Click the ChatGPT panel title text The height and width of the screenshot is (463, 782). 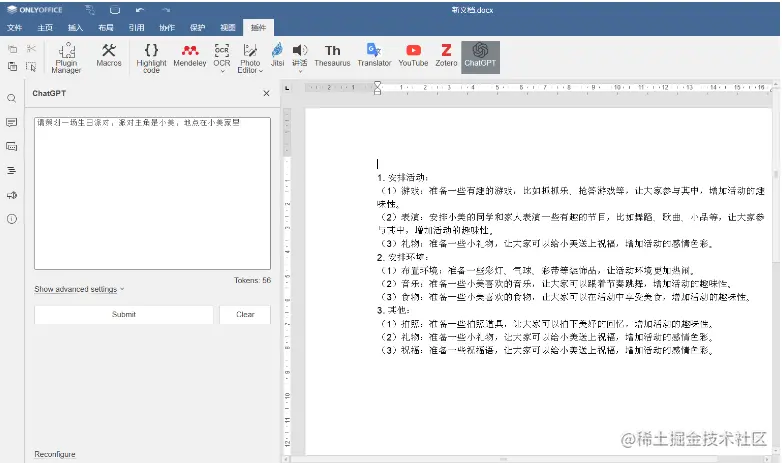pos(49,93)
